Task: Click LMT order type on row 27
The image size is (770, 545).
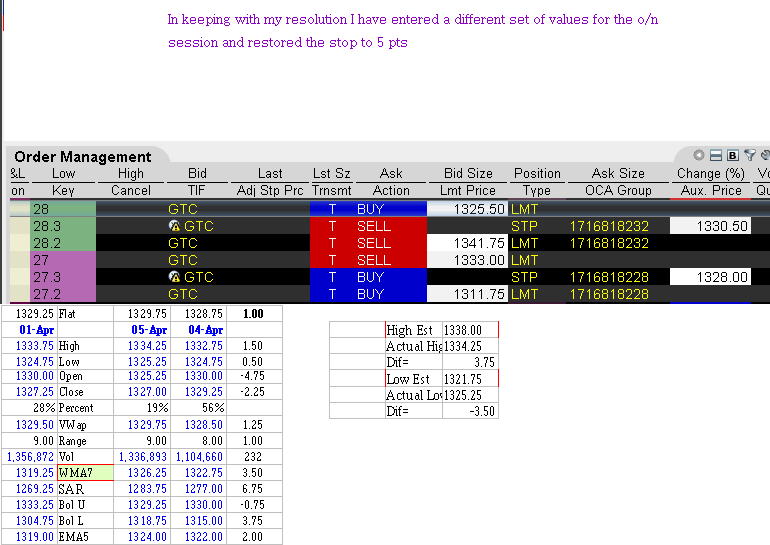Action: [524, 260]
